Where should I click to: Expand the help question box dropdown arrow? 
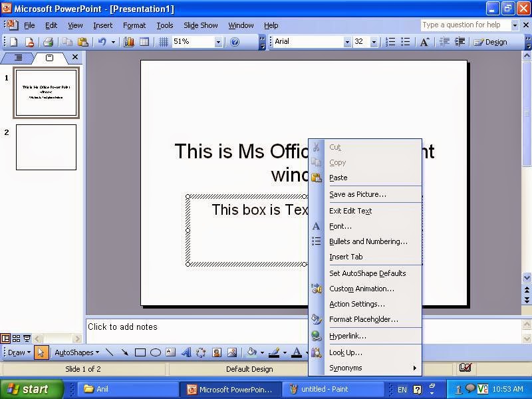pos(515,25)
